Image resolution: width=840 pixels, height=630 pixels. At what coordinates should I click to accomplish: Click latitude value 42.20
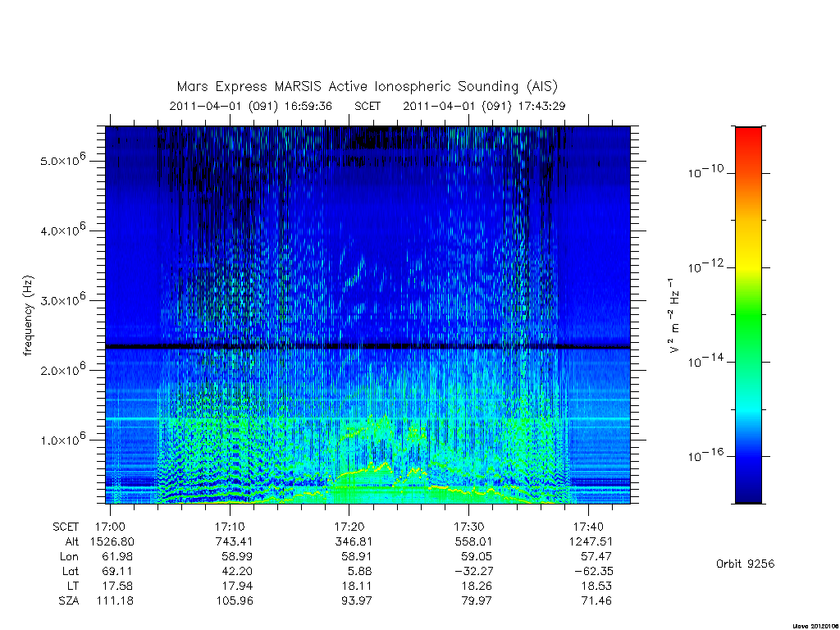237,571
